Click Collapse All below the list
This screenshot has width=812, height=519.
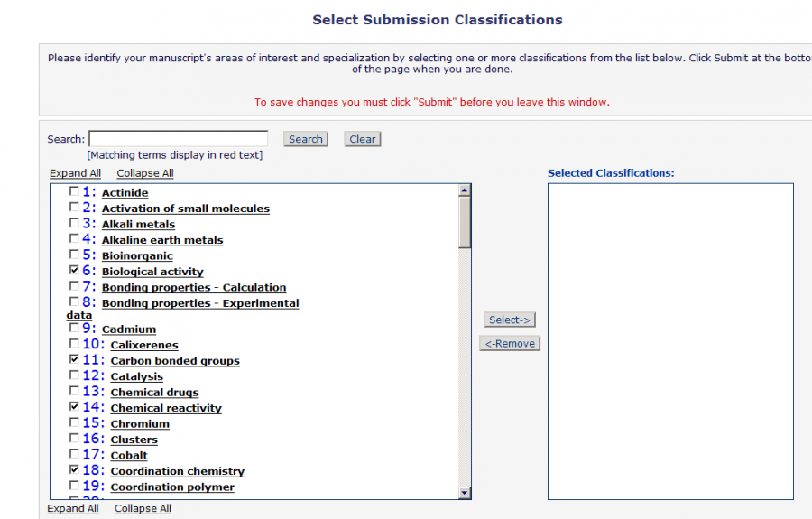click(x=143, y=508)
